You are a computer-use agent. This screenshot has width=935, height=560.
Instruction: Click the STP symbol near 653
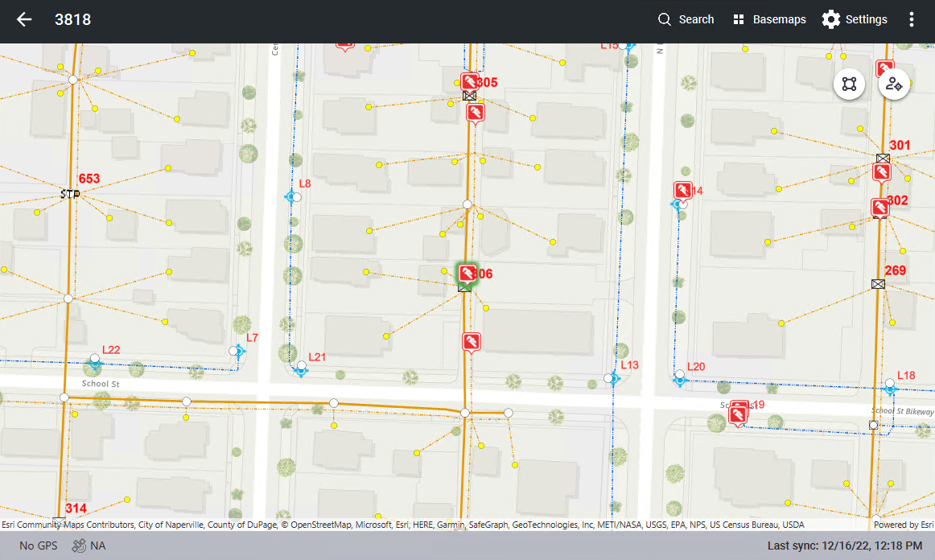[70, 194]
